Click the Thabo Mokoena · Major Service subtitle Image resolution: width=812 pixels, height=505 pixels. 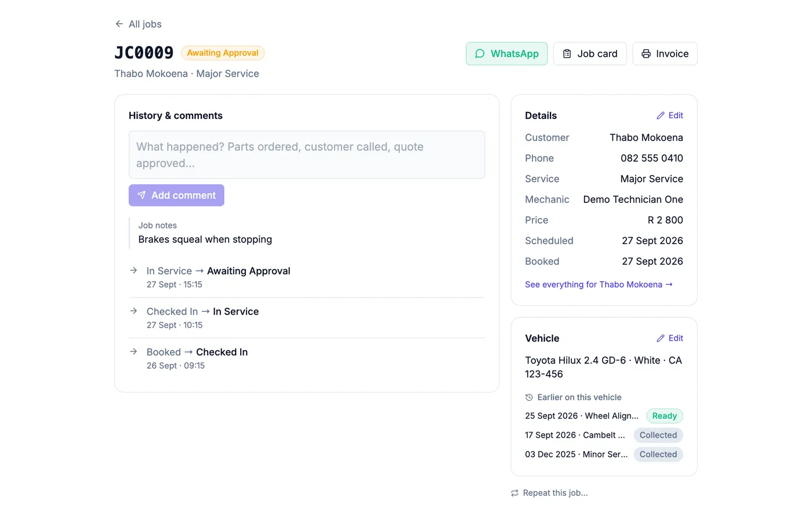(187, 74)
